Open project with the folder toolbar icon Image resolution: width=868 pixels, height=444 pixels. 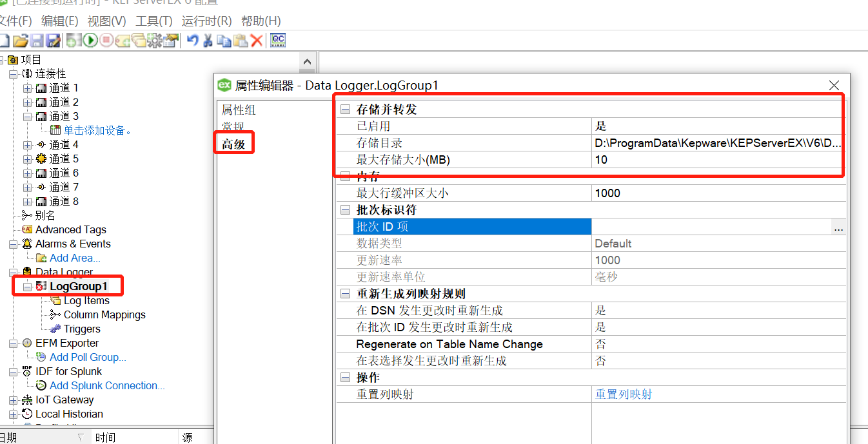coord(21,41)
